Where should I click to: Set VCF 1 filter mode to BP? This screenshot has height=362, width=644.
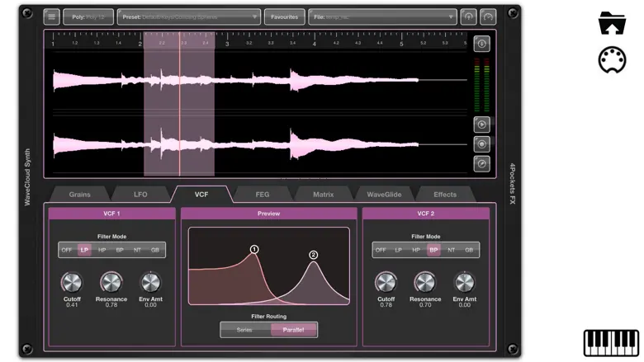coord(120,250)
